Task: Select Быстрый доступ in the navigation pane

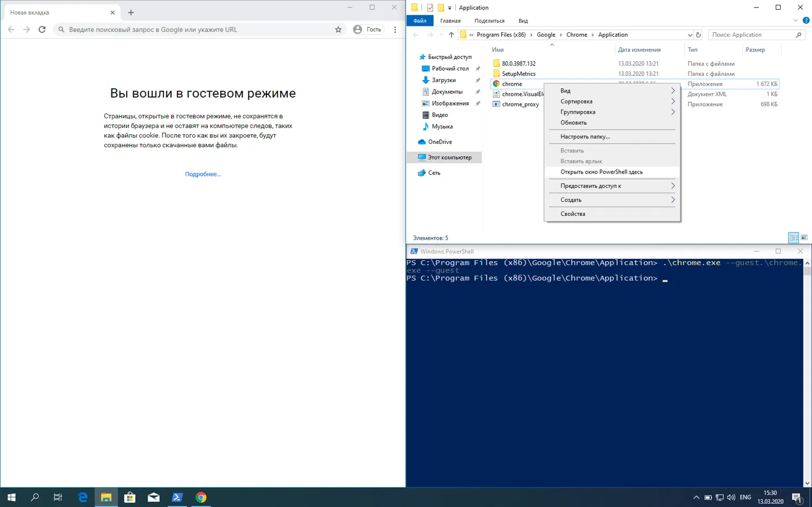Action: coord(449,57)
